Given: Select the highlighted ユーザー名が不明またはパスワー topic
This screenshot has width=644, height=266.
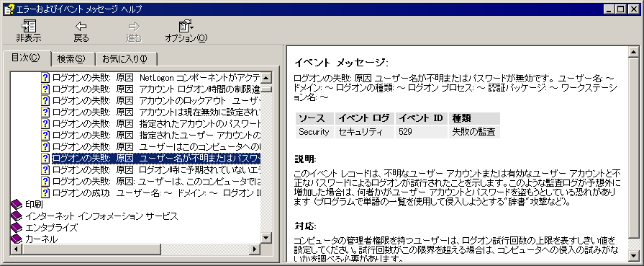Looking at the screenshot, I should (156, 158).
